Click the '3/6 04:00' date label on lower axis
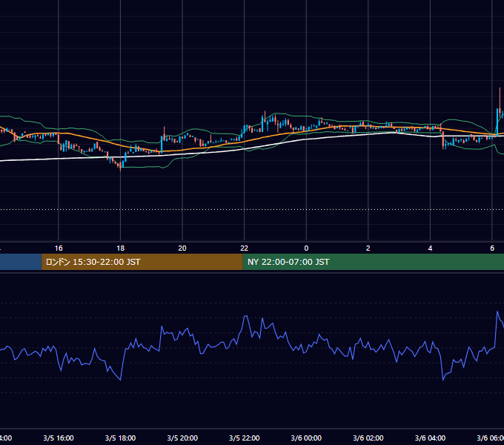This screenshot has width=504, height=445. 430,438
